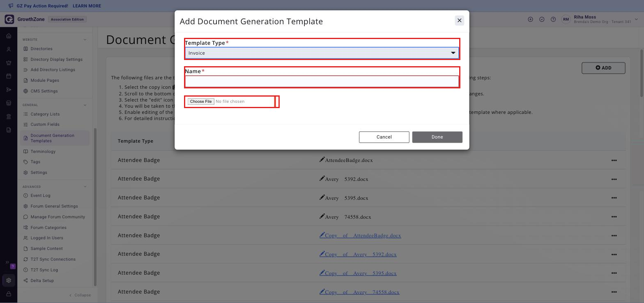Image resolution: width=644 pixels, height=303 pixels.
Task: Open the tasks checkmark icon in header
Action: (x=542, y=19)
